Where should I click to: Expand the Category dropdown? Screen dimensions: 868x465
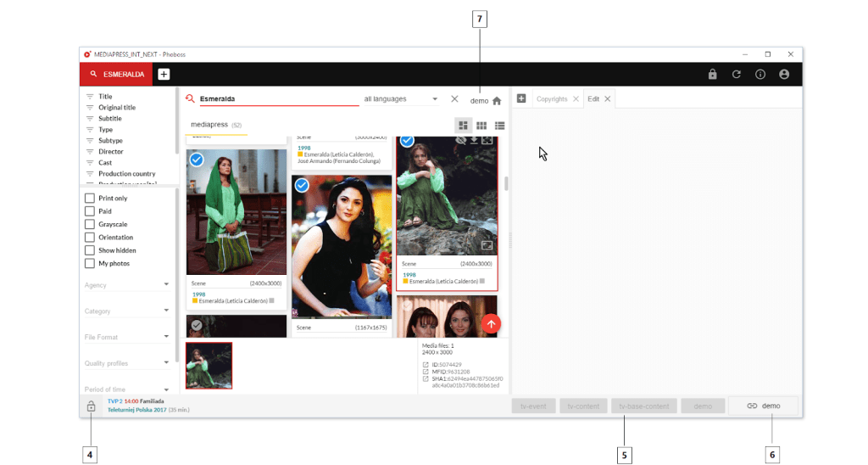(127, 311)
